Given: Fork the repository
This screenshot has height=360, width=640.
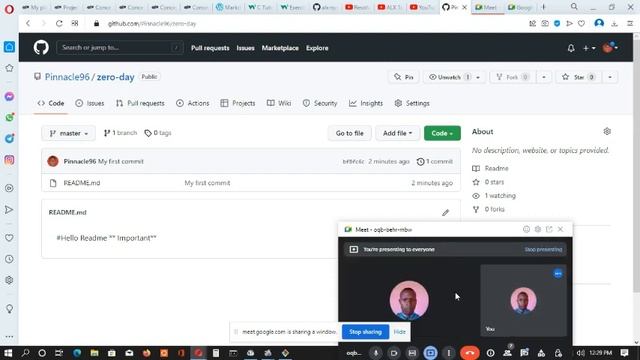Looking at the screenshot, I should pos(512,77).
